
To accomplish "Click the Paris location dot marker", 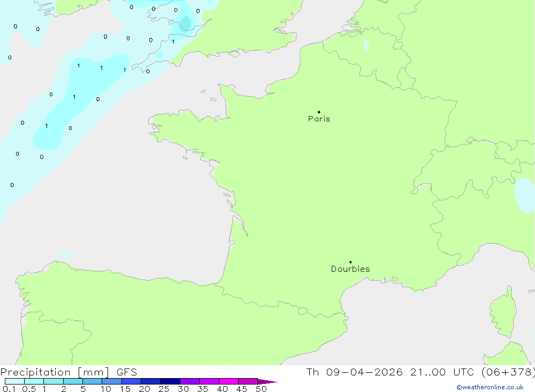I will [x=319, y=112].
